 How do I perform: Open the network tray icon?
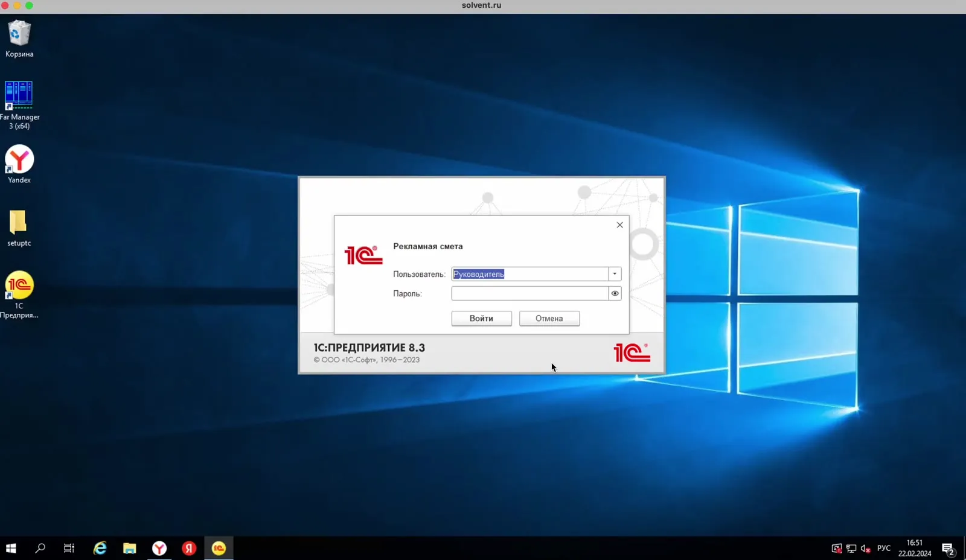click(x=851, y=549)
